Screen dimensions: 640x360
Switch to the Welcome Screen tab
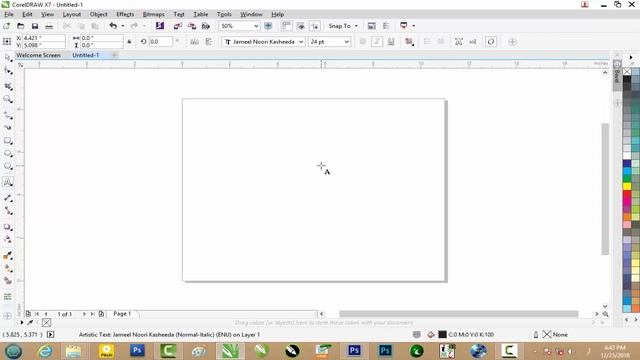tap(38, 55)
